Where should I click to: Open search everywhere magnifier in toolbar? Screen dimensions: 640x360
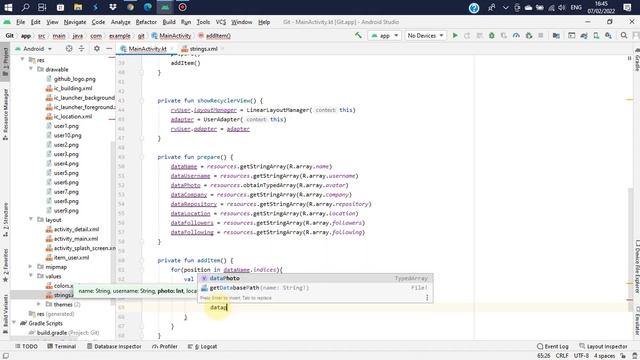pos(624,36)
